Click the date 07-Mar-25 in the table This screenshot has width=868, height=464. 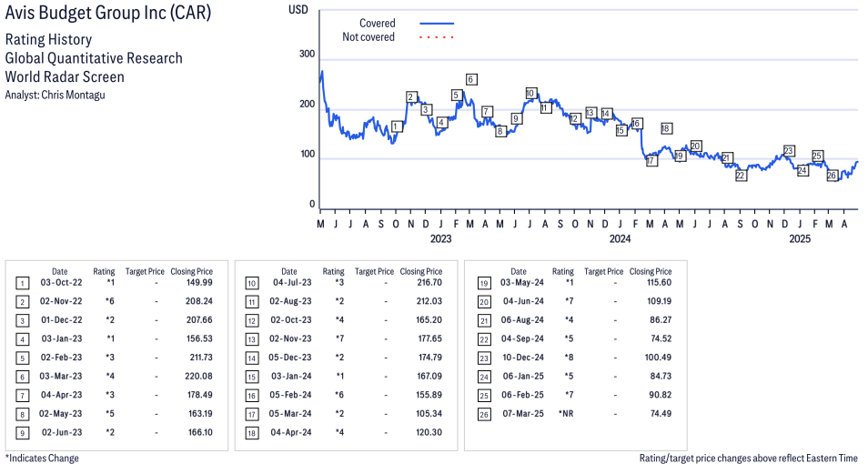click(x=523, y=414)
